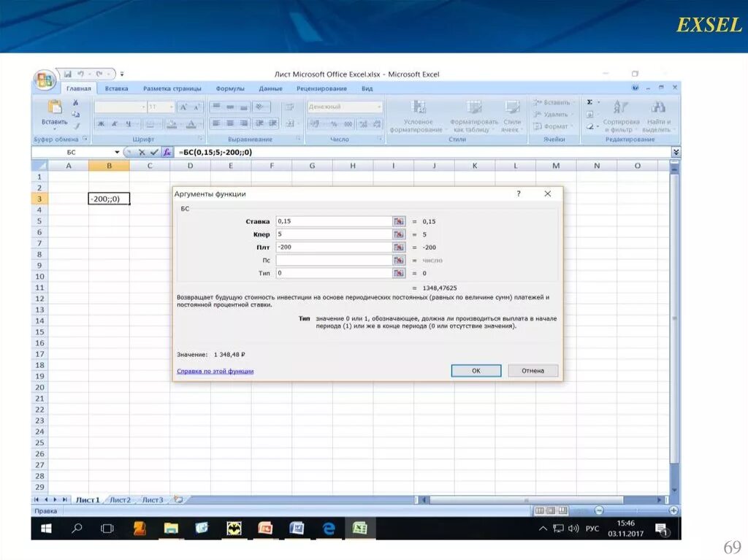Open the font size dropdown
Viewport: 748px width, 560px height.
tap(171, 107)
